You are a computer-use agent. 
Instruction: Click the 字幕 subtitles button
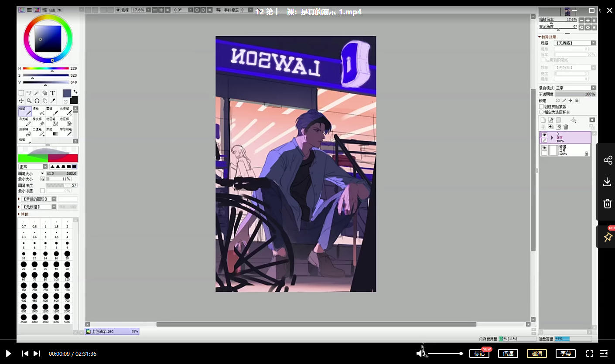pyautogui.click(x=565, y=354)
